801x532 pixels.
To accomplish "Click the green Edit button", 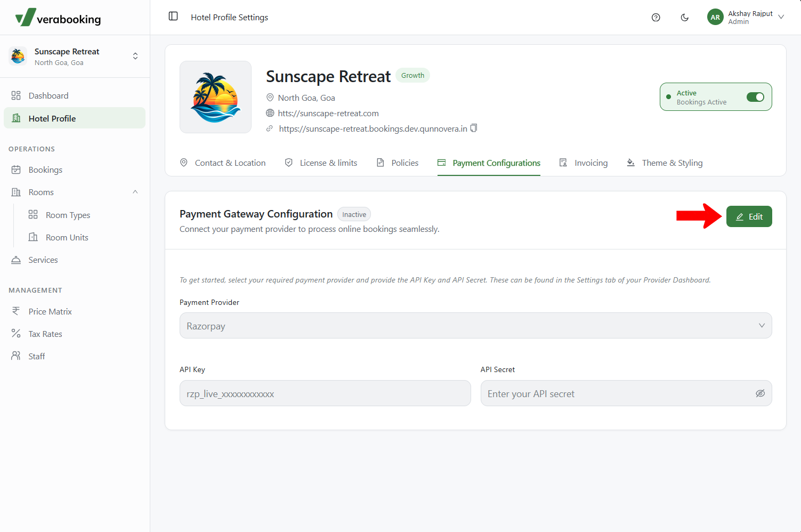I will (749, 216).
